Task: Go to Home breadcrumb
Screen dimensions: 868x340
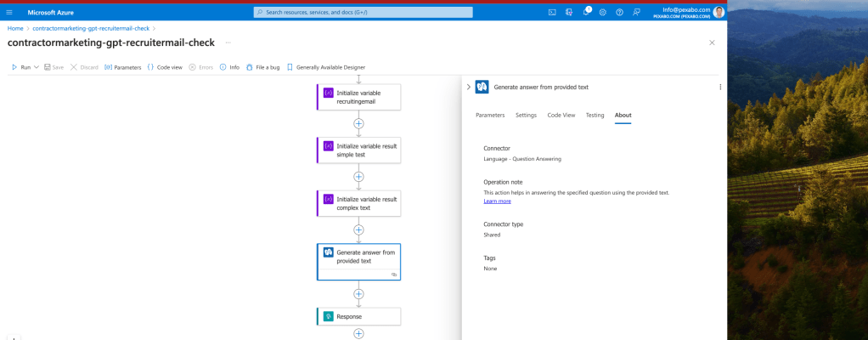Action: 15,28
